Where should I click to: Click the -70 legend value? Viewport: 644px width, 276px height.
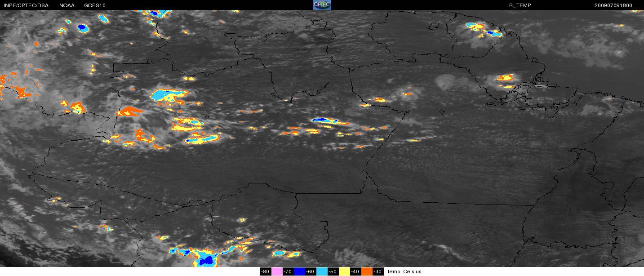coord(288,272)
